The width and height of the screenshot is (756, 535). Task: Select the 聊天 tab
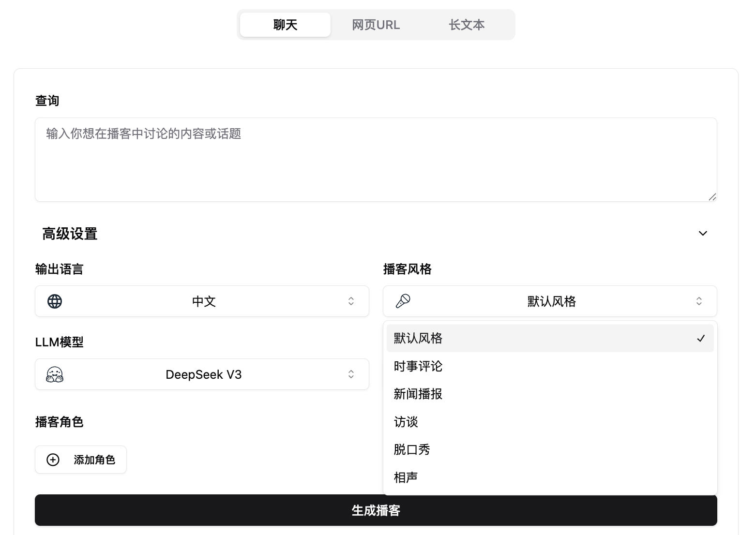[285, 25]
